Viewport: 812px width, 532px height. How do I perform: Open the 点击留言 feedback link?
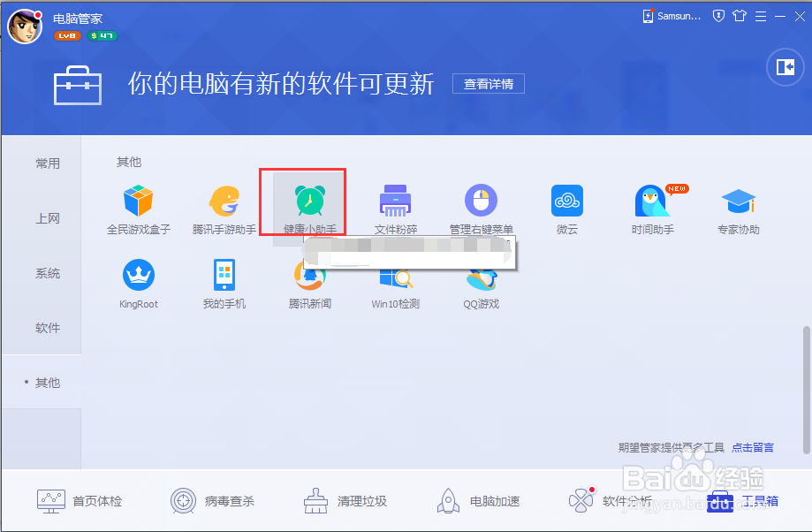point(755,447)
